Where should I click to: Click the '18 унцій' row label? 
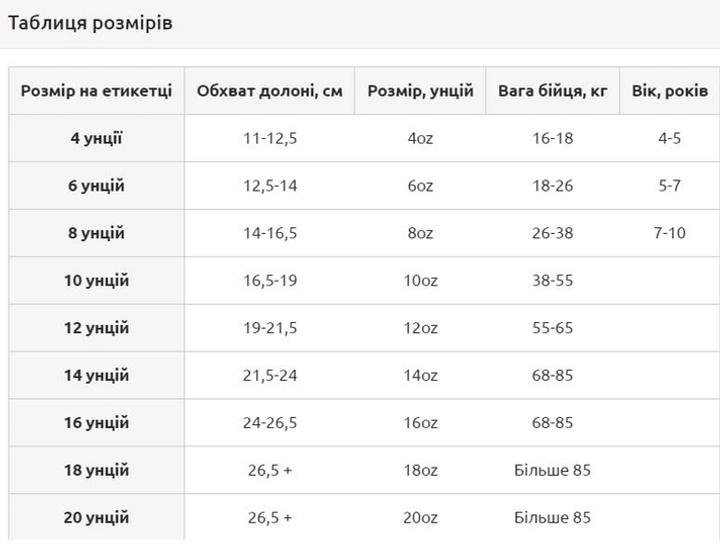[x=97, y=470]
